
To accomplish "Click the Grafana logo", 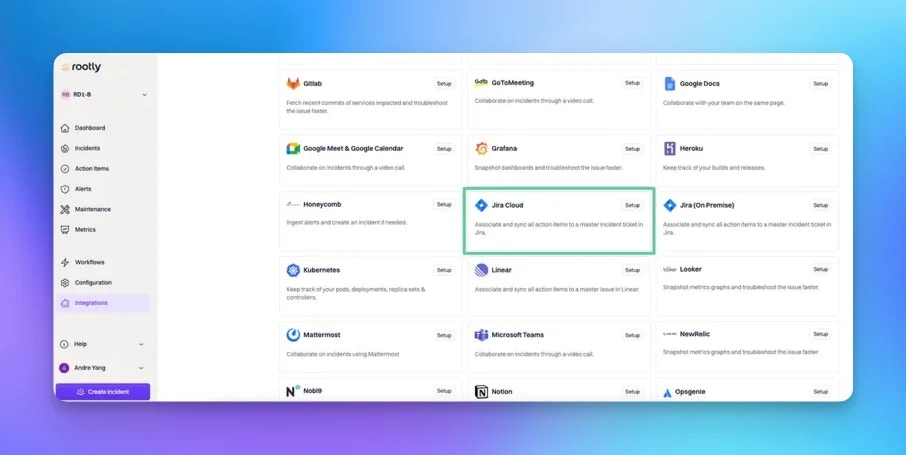I will point(481,149).
